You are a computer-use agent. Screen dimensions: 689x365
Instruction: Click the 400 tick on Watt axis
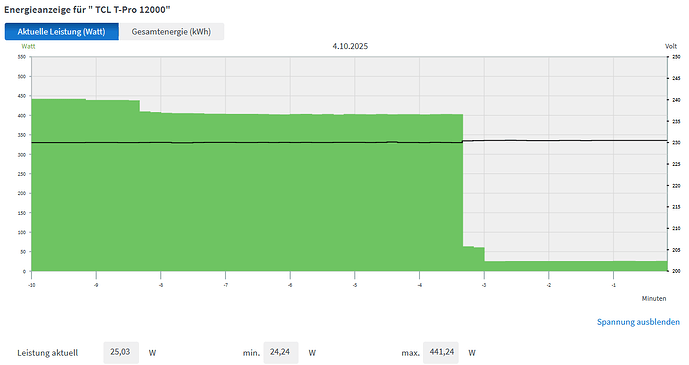pyautogui.click(x=22, y=116)
